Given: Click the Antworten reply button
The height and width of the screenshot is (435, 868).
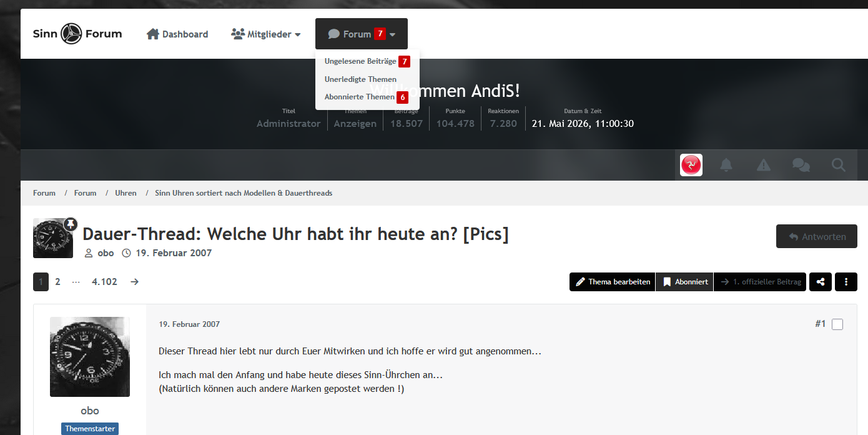Looking at the screenshot, I should tap(817, 237).
